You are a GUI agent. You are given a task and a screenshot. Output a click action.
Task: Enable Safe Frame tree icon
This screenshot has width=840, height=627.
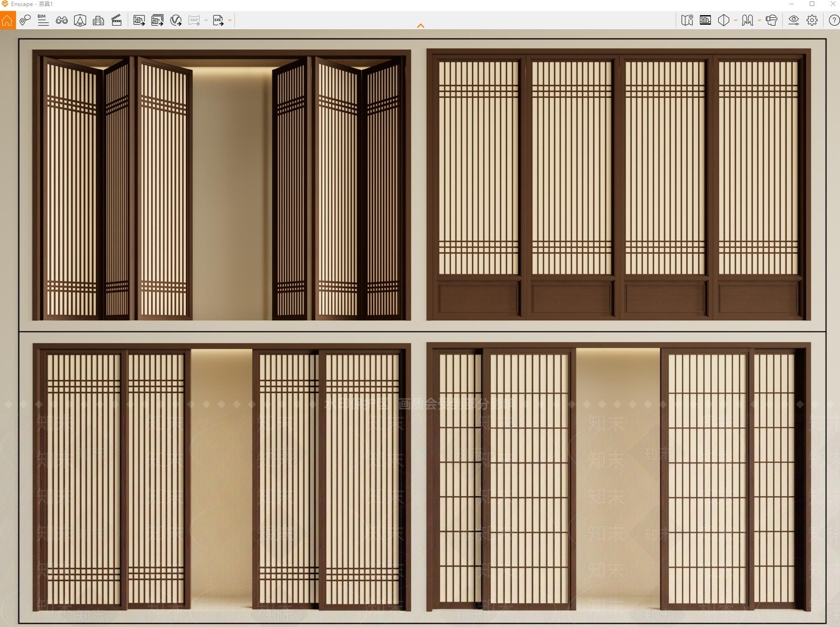pyautogui.click(x=80, y=20)
